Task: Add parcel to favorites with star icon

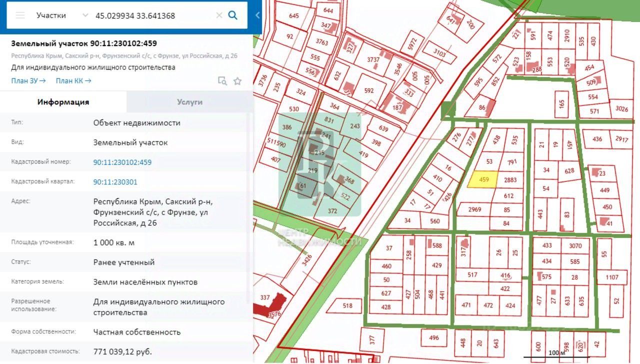Action: coord(237,81)
